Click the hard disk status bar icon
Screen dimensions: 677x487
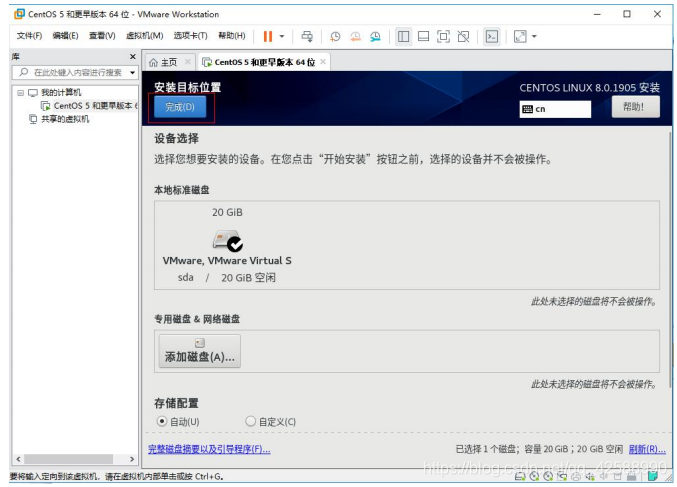tap(520, 476)
